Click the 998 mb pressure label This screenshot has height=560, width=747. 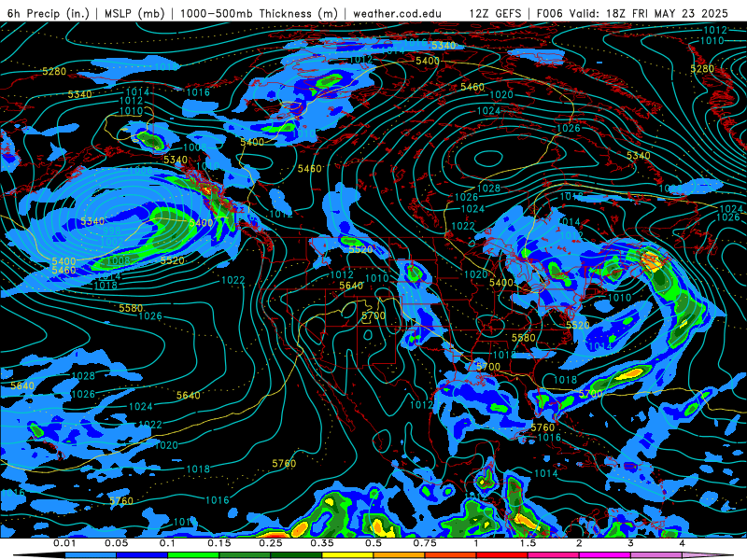coord(112,230)
